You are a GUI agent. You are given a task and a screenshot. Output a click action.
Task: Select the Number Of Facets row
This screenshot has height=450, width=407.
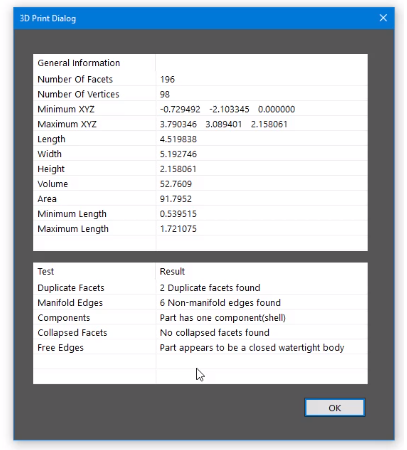pos(200,79)
